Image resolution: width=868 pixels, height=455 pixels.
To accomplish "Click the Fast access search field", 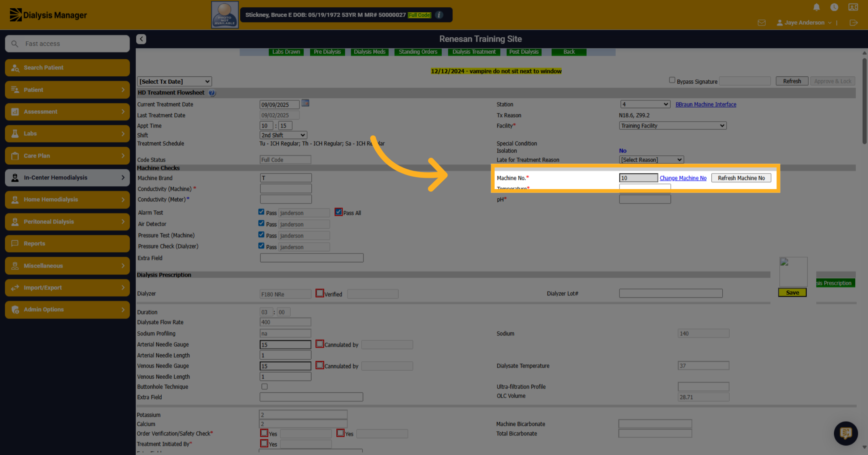I will [67, 43].
